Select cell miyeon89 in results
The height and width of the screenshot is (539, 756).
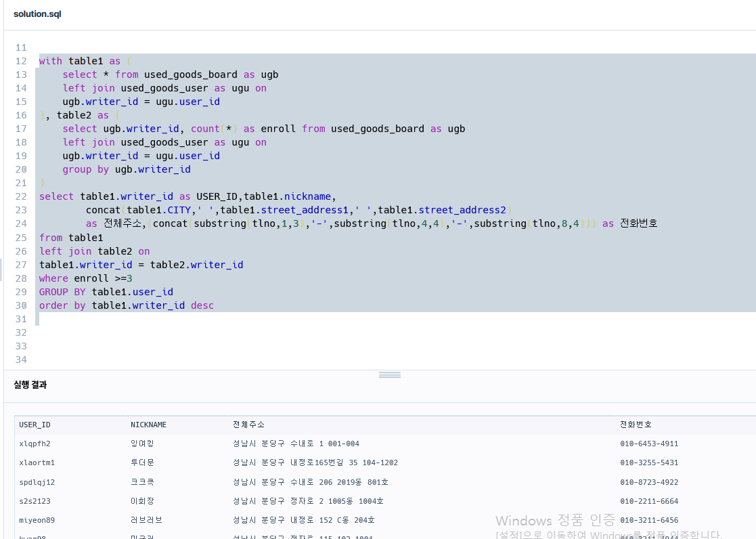pyautogui.click(x=37, y=520)
